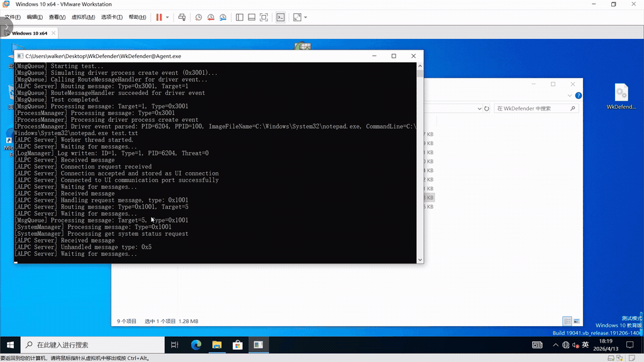The image size is (644, 362).
Task: Open the 虚拟机(M) menu
Action: tap(84, 17)
